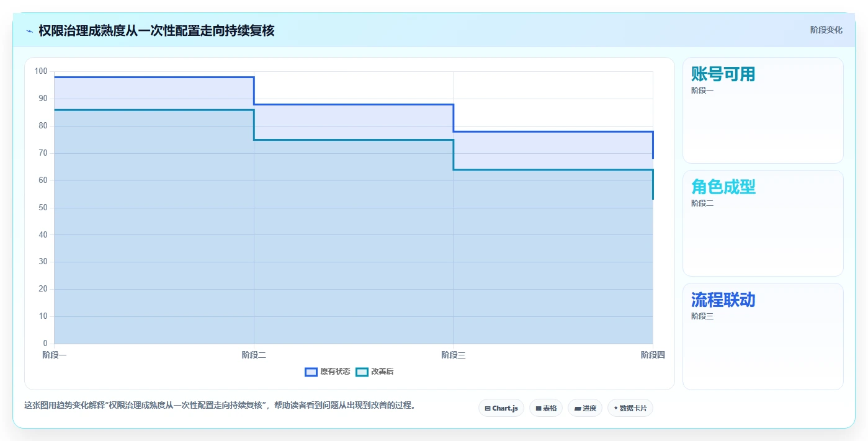Click the 阶段一 x-axis label

pos(55,355)
